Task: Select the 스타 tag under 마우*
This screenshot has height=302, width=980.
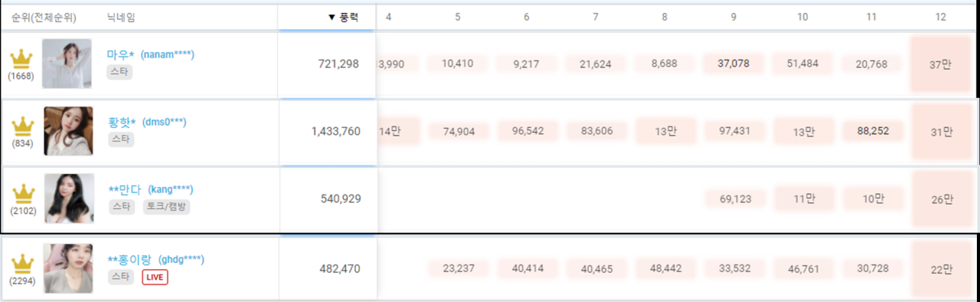Action: pyautogui.click(x=120, y=72)
